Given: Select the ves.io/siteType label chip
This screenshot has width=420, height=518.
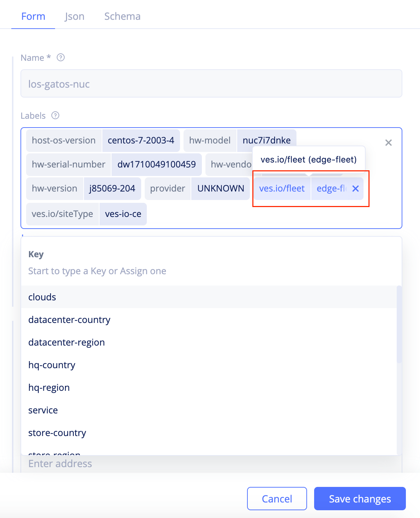Looking at the screenshot, I should click(62, 214).
